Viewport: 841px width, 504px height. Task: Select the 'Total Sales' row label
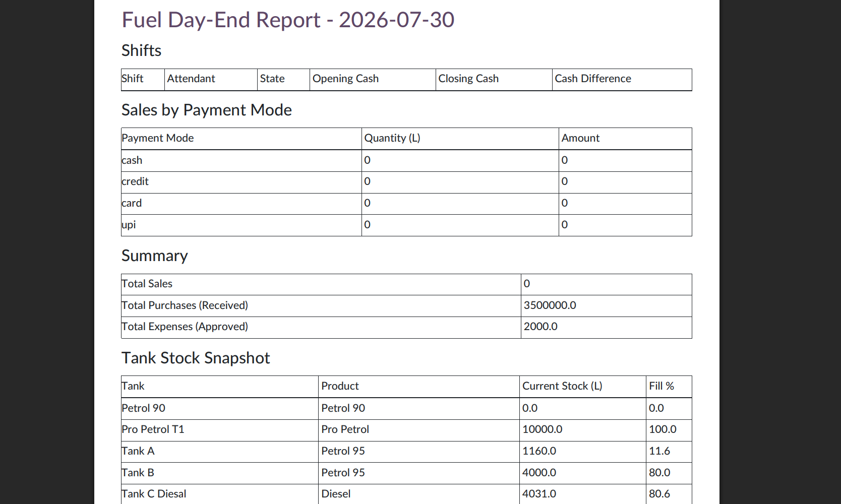click(x=147, y=284)
